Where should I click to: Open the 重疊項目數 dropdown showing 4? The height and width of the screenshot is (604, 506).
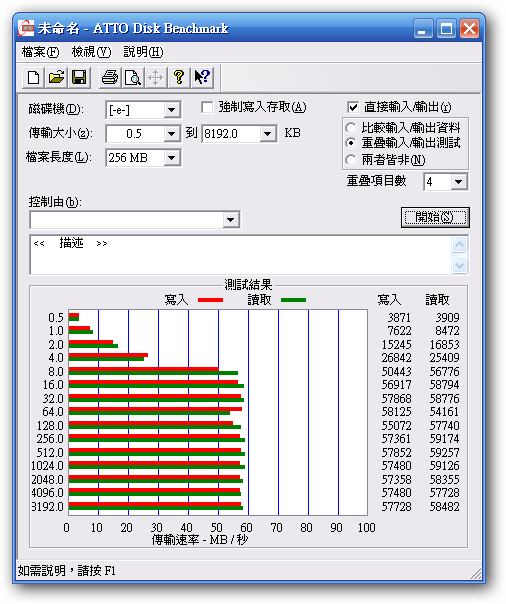[459, 181]
